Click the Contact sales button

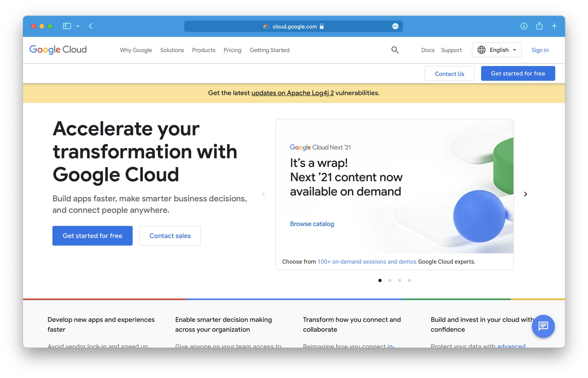point(170,236)
